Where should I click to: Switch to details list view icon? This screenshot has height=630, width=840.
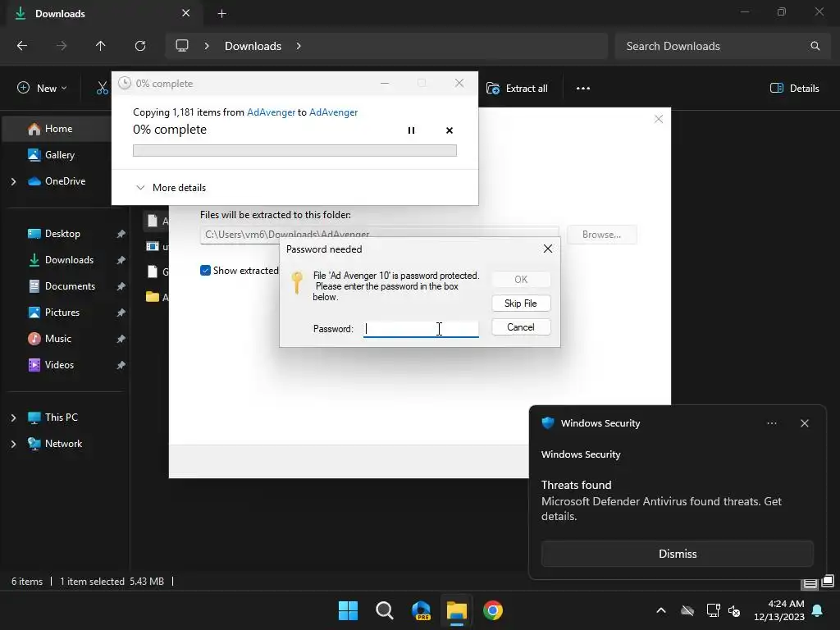point(810,583)
